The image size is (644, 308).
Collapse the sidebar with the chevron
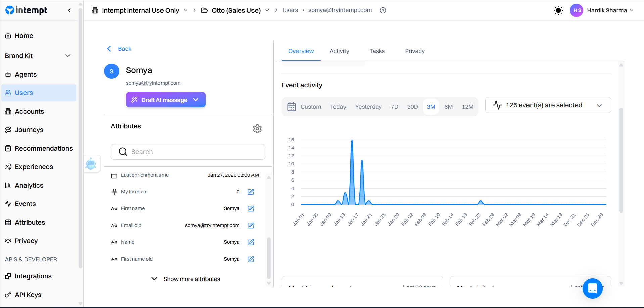point(69,10)
